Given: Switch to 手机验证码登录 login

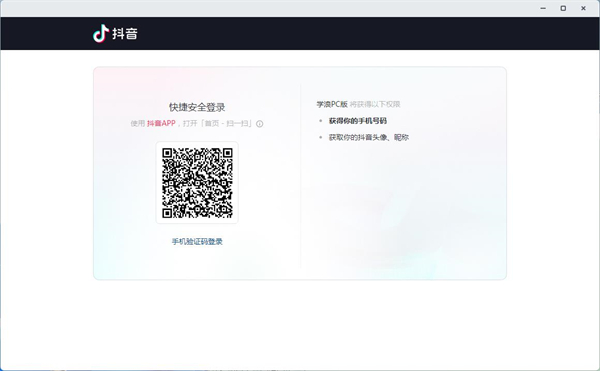Looking at the screenshot, I should pyautogui.click(x=197, y=241).
